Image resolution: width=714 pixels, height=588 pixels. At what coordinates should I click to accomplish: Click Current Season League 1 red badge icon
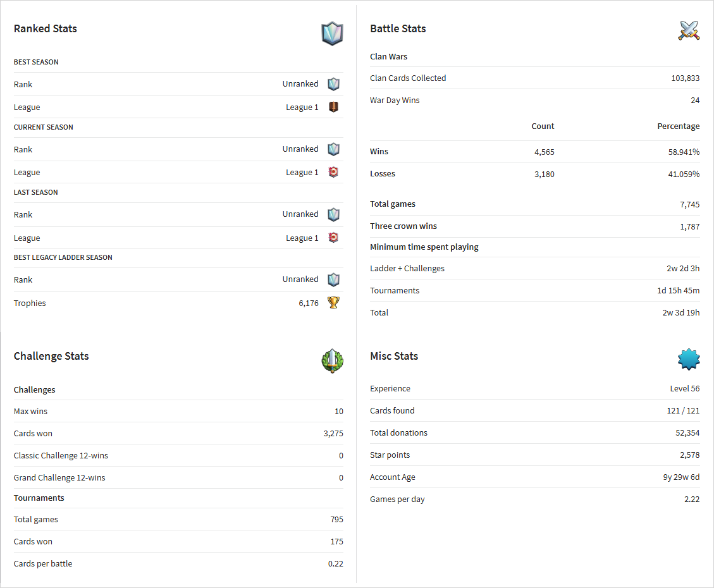click(333, 172)
